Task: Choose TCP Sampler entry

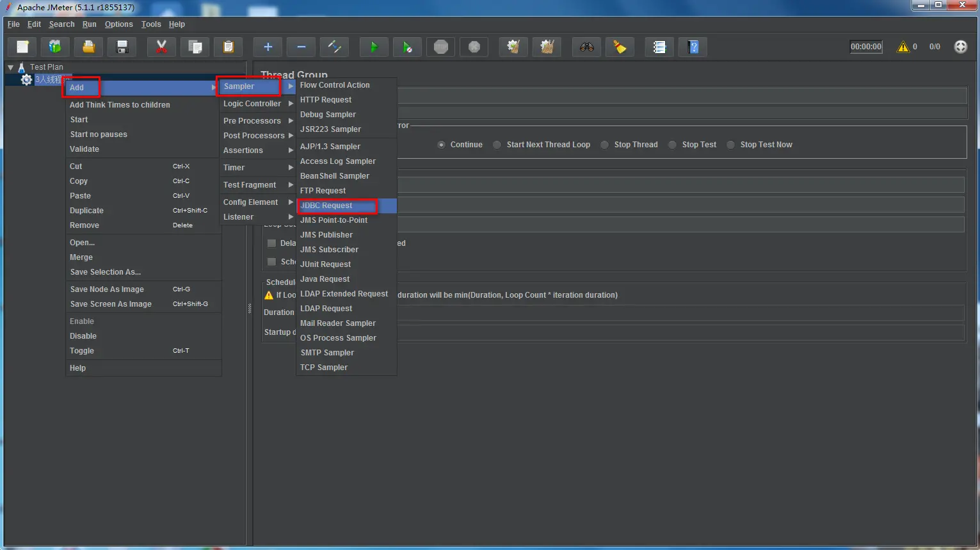Action: pos(346,368)
